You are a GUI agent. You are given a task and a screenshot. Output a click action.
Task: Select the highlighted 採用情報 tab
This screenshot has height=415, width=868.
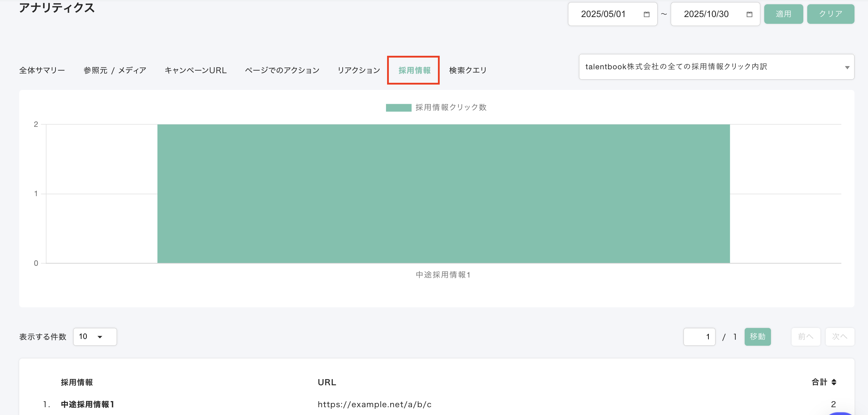point(414,70)
